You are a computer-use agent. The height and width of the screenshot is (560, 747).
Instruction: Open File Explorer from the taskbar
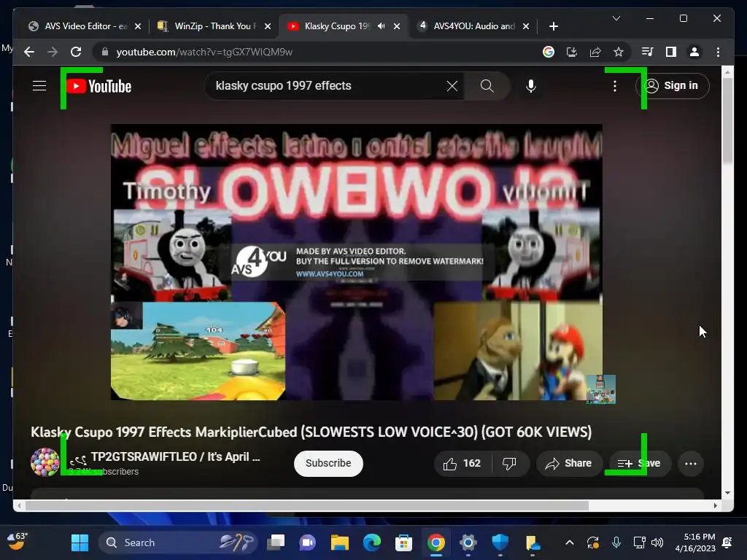pos(340,542)
